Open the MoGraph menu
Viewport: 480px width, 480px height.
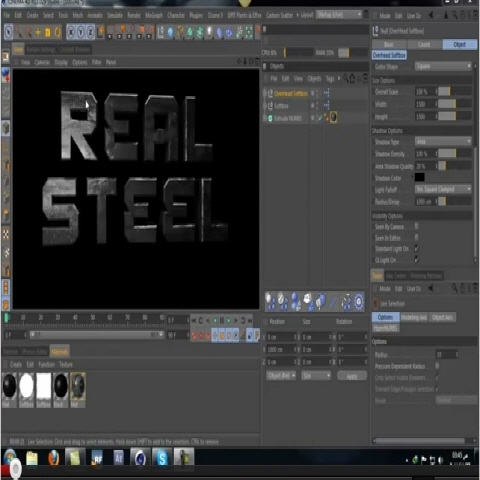(154, 15)
